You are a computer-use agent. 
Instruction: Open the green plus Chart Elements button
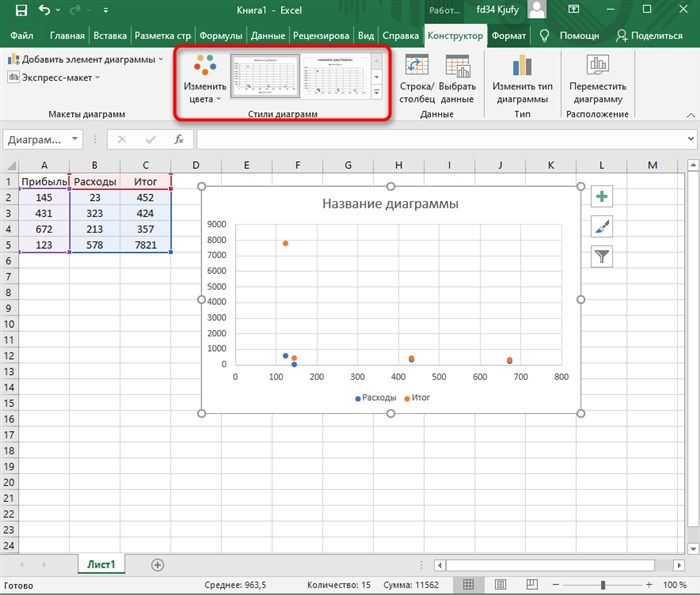click(x=601, y=196)
